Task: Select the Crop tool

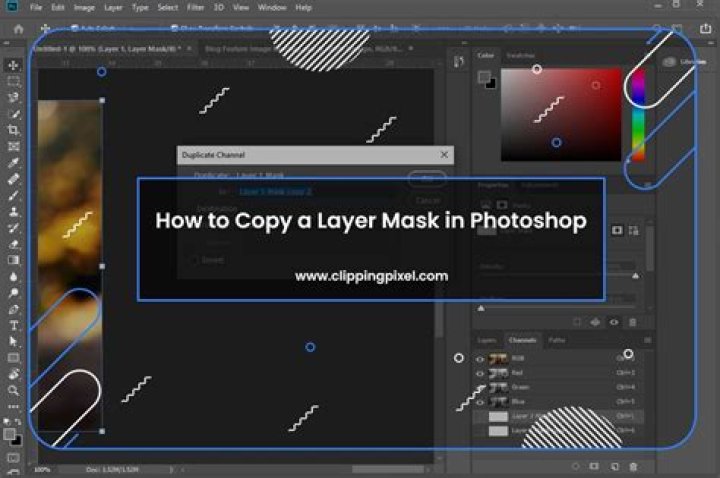Action: (x=13, y=130)
